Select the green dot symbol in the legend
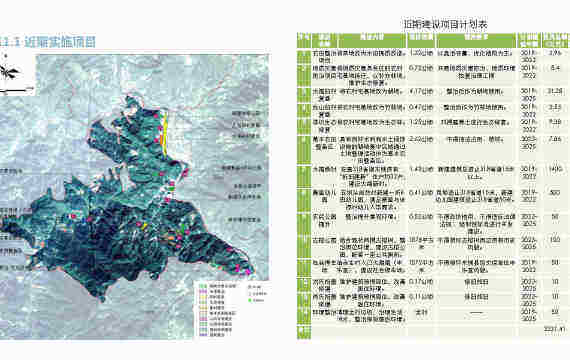This screenshot has width=570, height=360. click(x=250, y=300)
